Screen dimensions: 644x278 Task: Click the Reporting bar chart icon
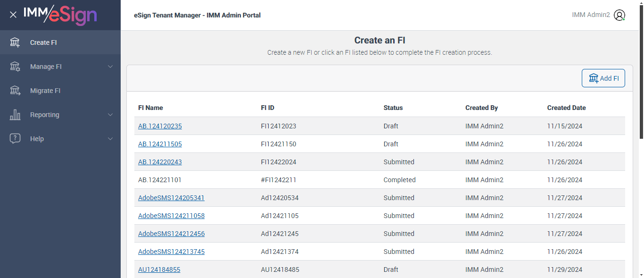[x=15, y=115]
